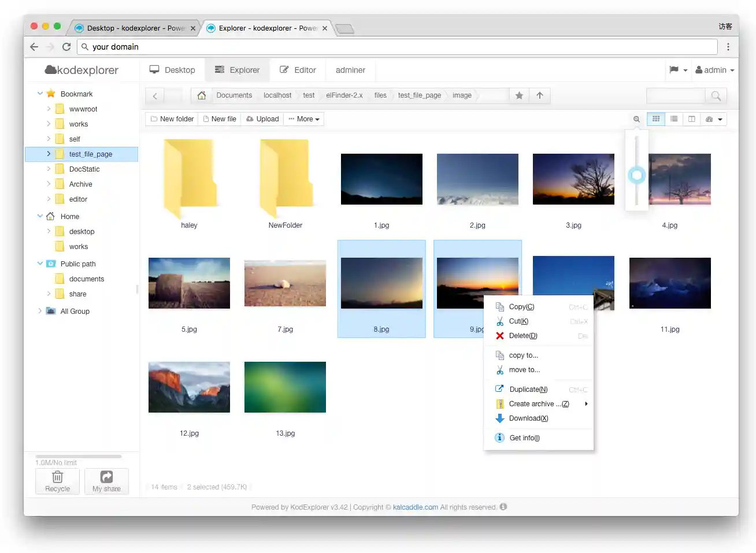Open the admin account dropdown
Screen dimensions: 756x553
click(x=714, y=70)
